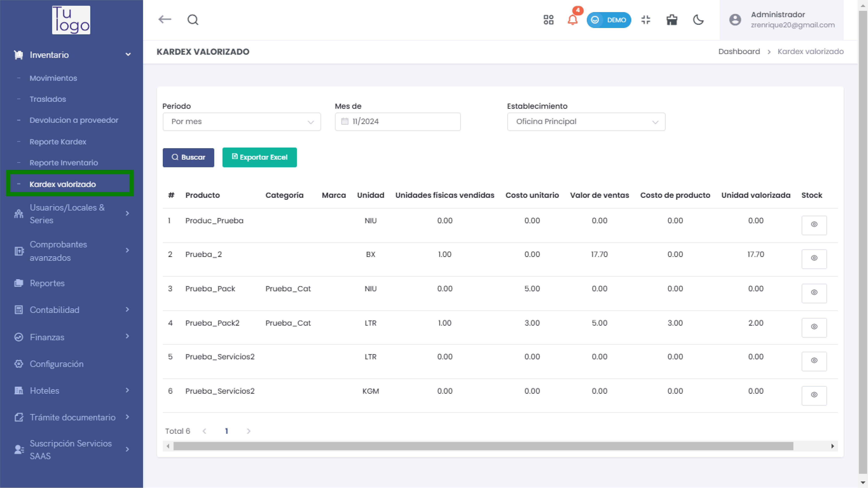Click the grid/apps icon top bar

pos(547,20)
